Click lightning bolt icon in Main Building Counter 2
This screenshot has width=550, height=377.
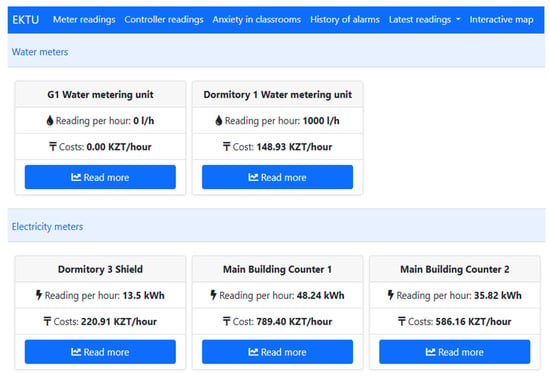point(391,295)
